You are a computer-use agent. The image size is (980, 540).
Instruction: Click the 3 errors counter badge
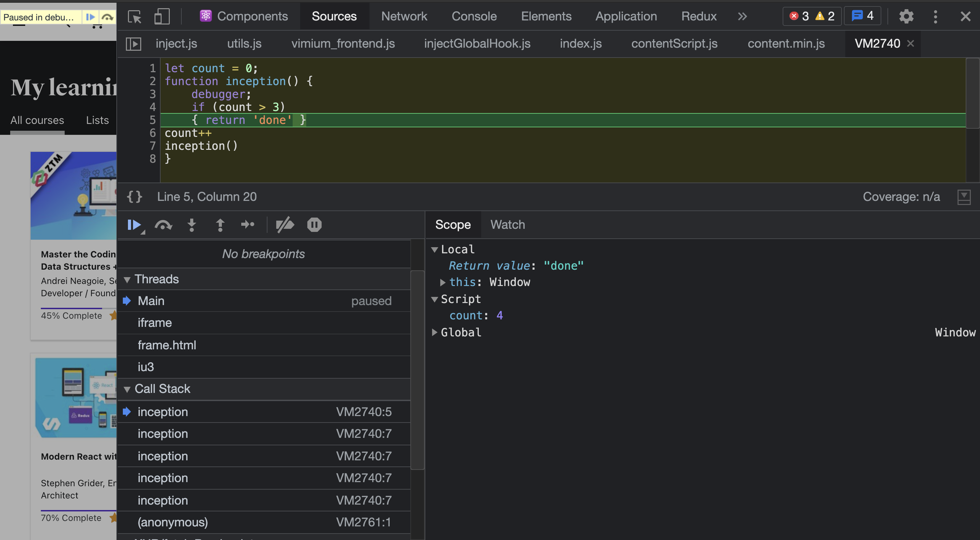coord(800,16)
